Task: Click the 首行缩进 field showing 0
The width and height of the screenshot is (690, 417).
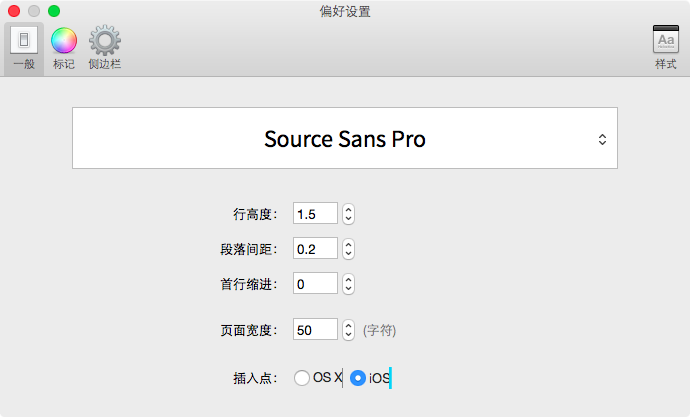Action: (315, 283)
